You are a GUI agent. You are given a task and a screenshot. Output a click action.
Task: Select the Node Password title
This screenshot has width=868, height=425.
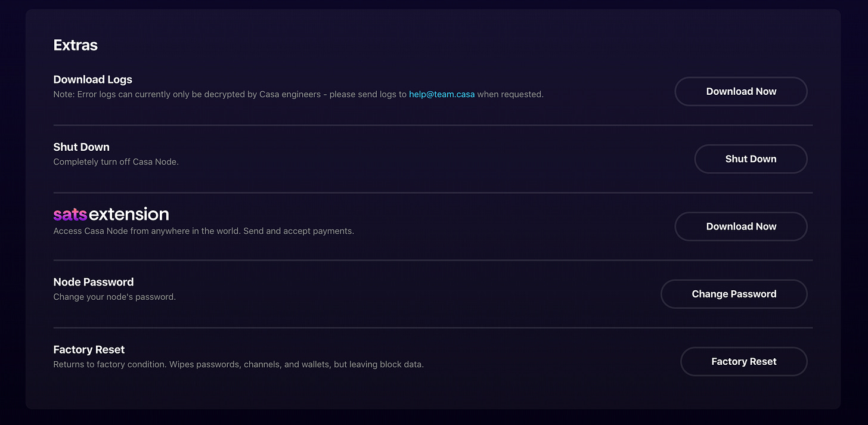(x=93, y=282)
